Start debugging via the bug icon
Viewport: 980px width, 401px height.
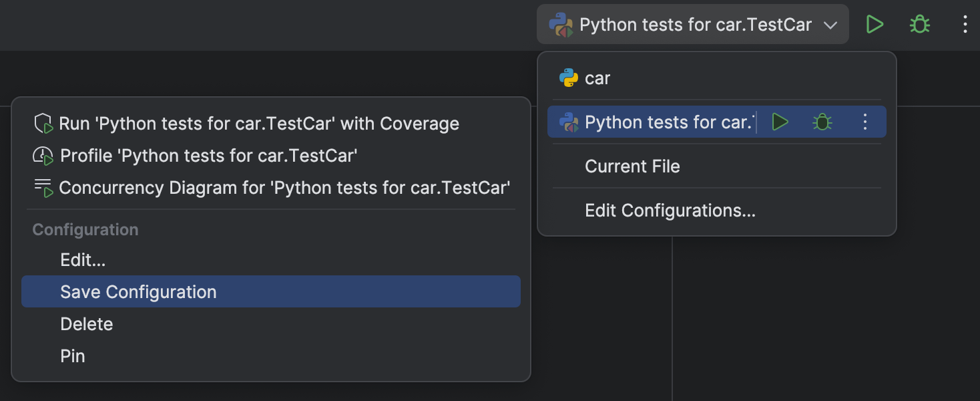click(x=919, y=24)
